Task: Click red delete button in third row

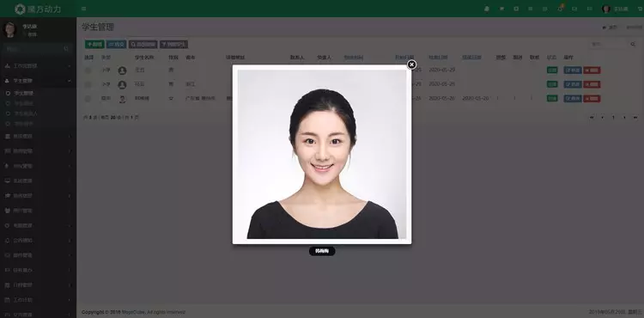Action: (592, 99)
